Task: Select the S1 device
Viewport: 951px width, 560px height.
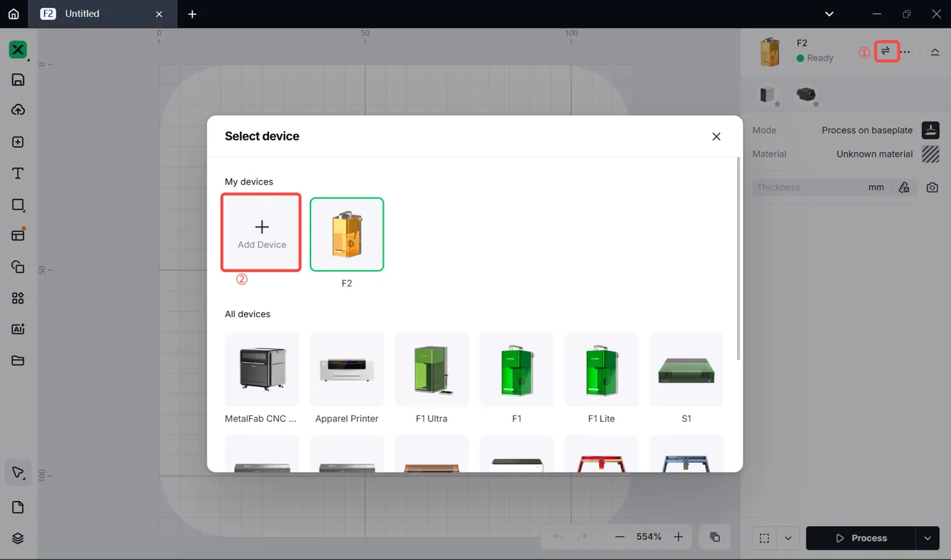Action: pos(687,370)
